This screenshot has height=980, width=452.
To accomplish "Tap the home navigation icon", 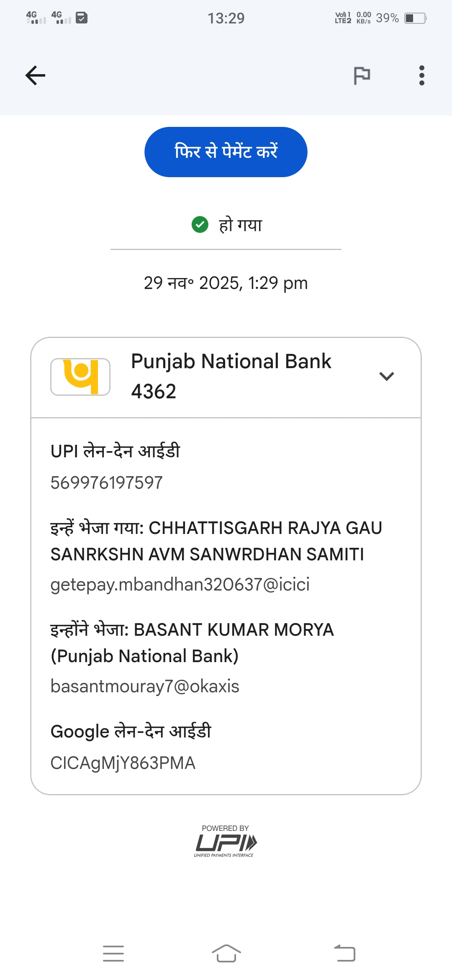I will (x=226, y=954).
